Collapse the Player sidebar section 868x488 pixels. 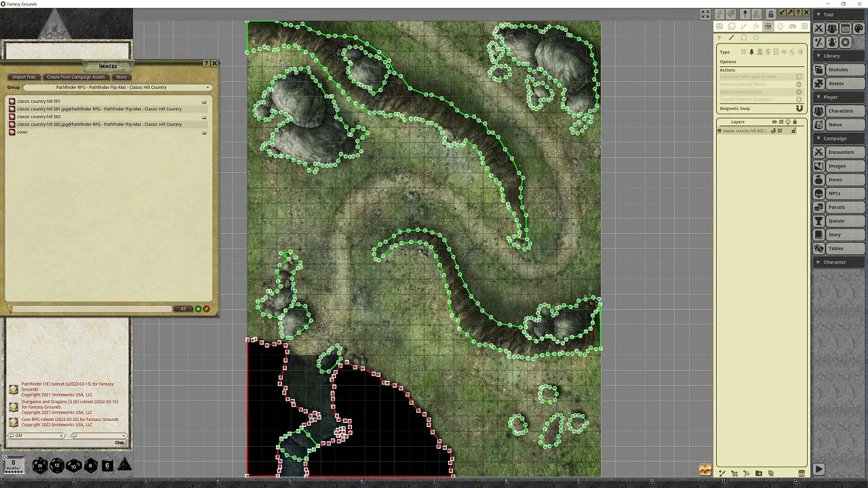coord(840,97)
